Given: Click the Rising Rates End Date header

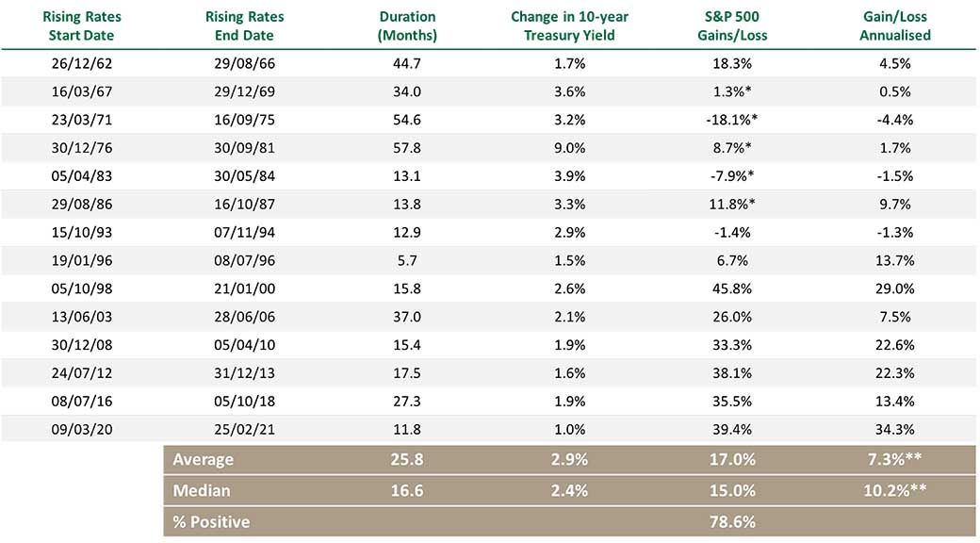Looking at the screenshot, I should 244,25.
